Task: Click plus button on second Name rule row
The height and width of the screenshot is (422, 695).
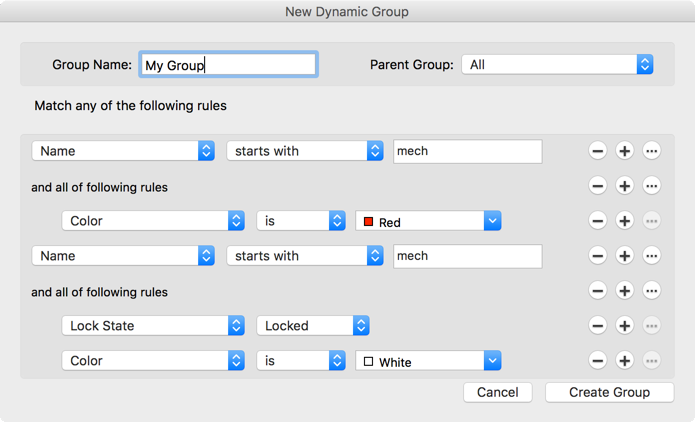Action: click(625, 256)
